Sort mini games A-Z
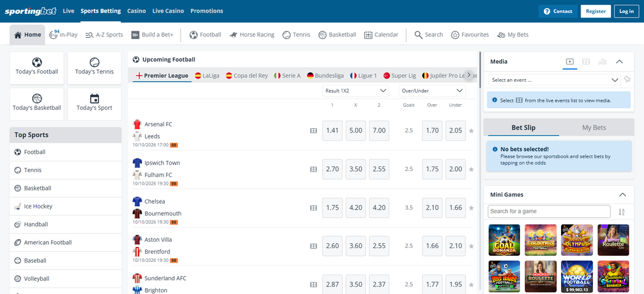 click(621, 212)
